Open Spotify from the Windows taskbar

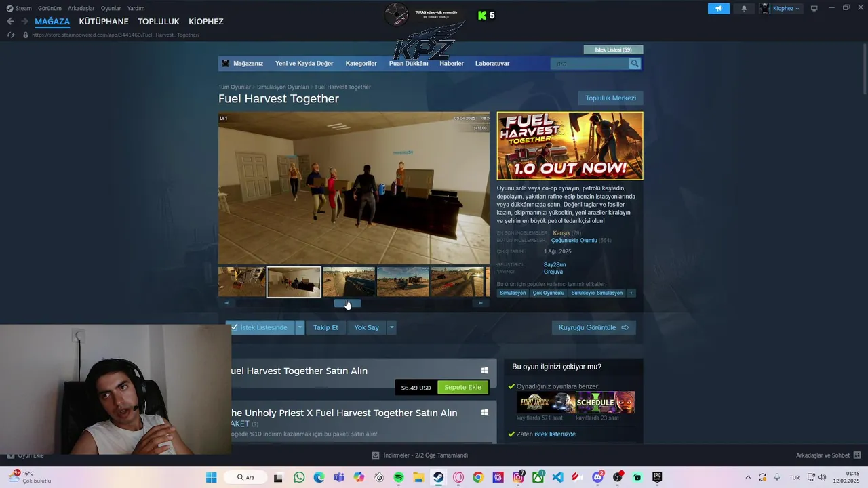[399, 477]
